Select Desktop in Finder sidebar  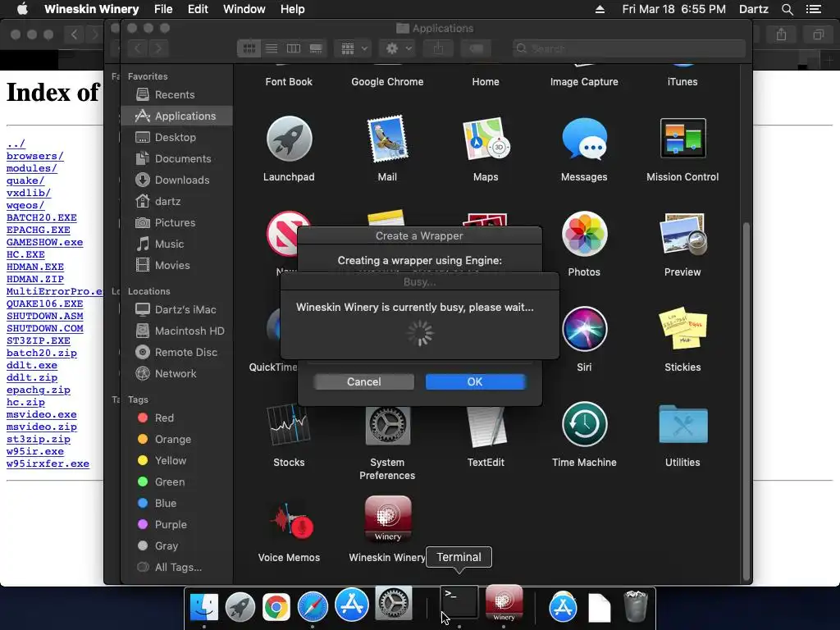[177, 137]
